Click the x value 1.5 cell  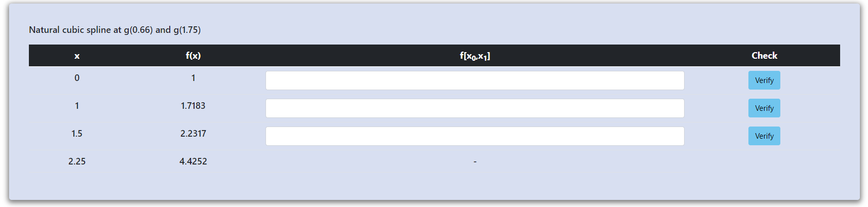click(77, 134)
